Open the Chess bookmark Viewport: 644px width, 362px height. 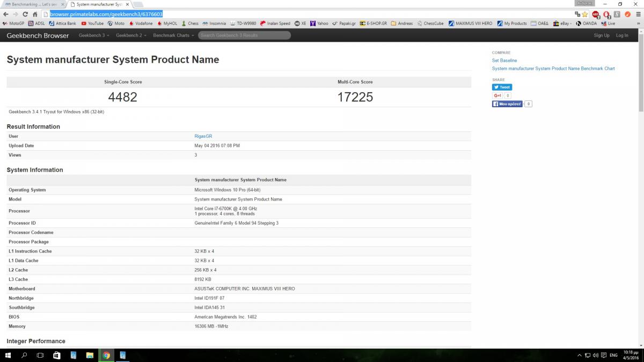tap(190, 24)
